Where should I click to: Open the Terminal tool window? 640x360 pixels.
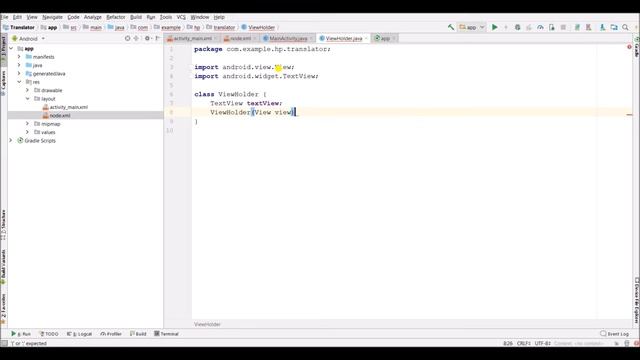167,334
